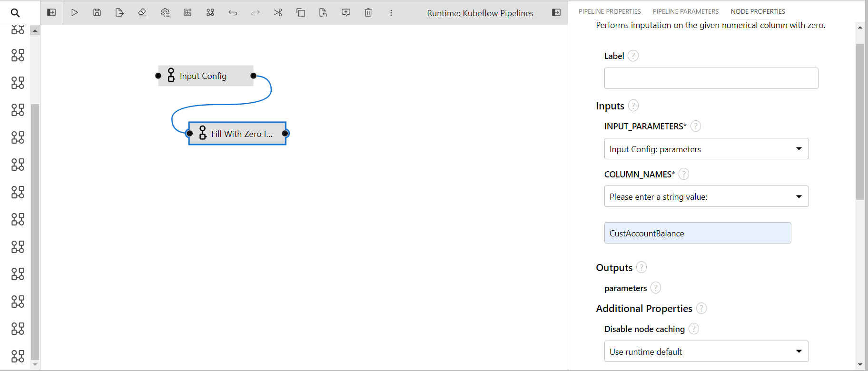Viewport: 868px width, 371px height.
Task: Redo the last undone action
Action: 256,13
